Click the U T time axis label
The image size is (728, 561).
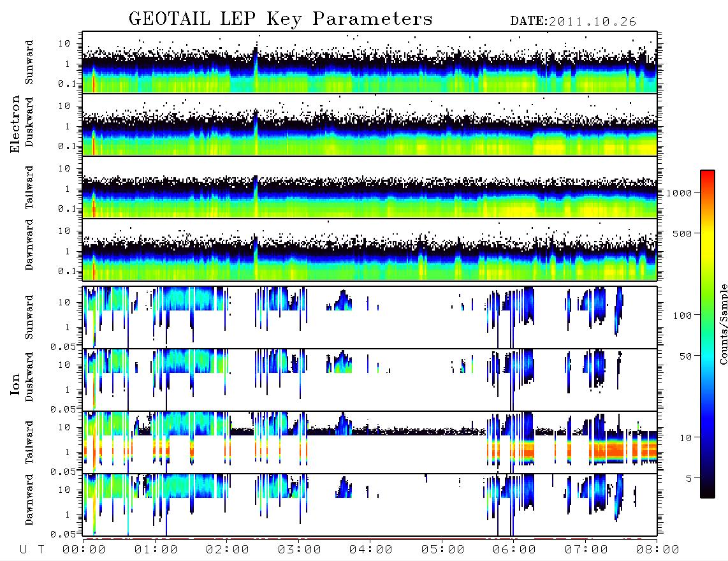32,550
